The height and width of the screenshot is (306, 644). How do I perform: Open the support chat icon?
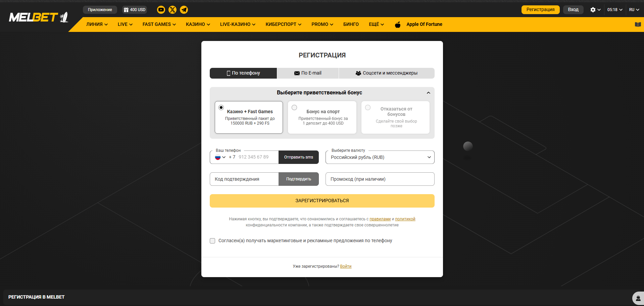pos(638,298)
